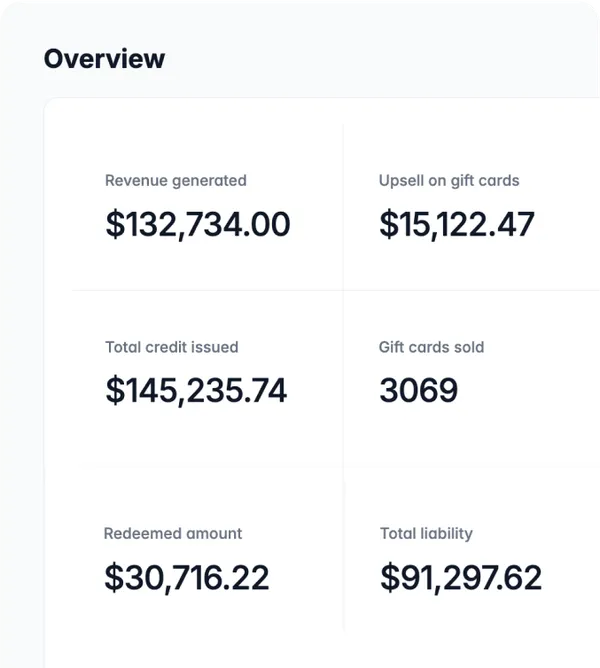Select the Total credit issued label

tap(172, 347)
